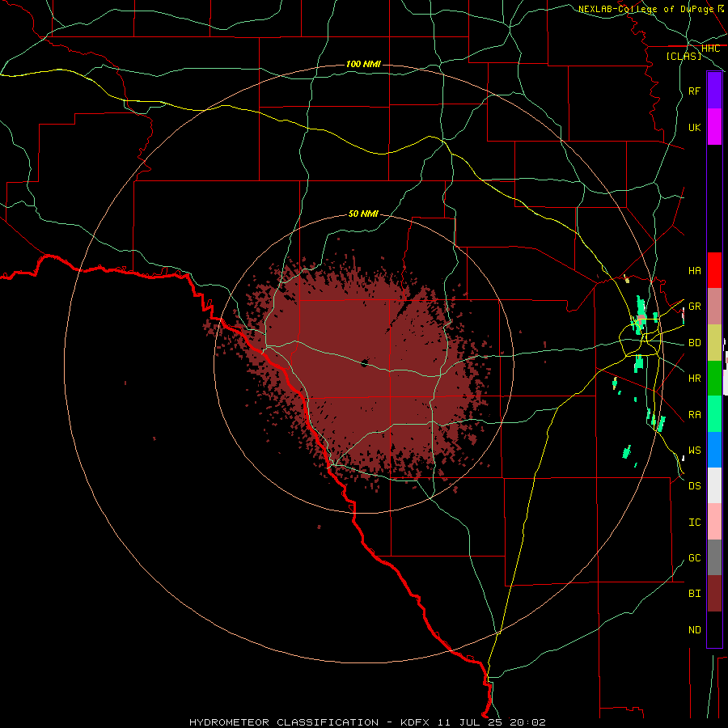Click the ND legend label
The width and height of the screenshot is (728, 728).
coord(694,629)
